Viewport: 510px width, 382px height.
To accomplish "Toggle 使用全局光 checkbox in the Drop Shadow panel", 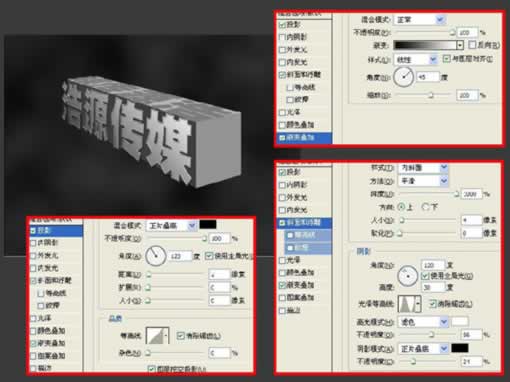I will pos(209,256).
